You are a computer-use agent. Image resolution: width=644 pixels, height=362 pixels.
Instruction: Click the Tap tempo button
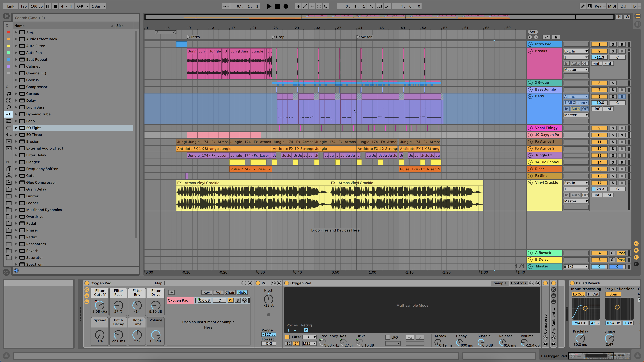[23, 6]
